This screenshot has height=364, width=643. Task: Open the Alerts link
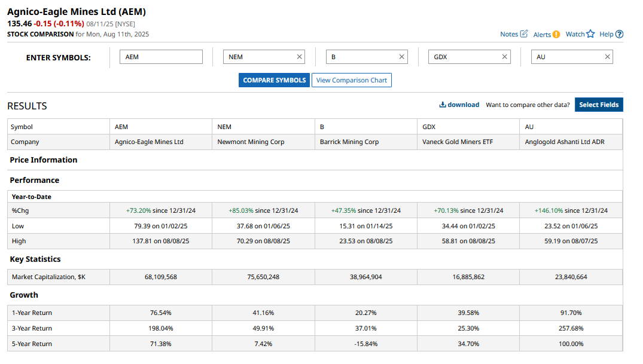click(542, 35)
